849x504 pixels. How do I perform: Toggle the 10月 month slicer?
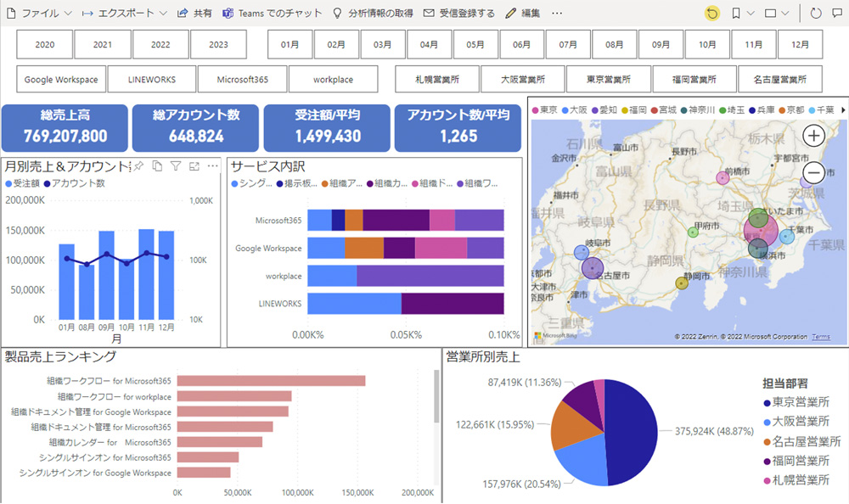click(x=707, y=44)
